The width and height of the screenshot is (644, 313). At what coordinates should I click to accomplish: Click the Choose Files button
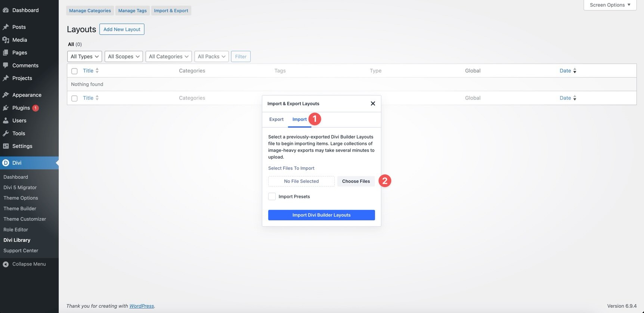coord(356,181)
